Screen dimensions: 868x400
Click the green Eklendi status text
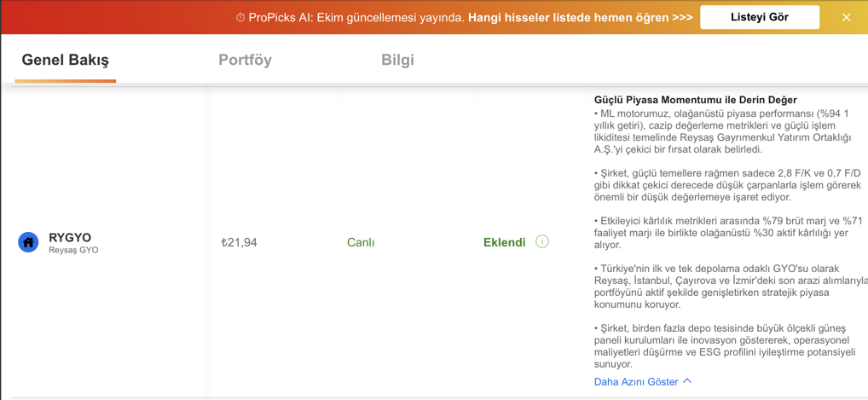(x=504, y=242)
